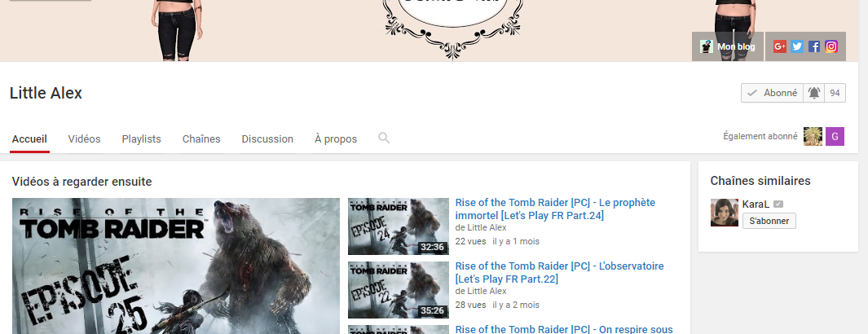The width and height of the screenshot is (868, 334).
Task: Click the Également abonné label
Action: coord(760,136)
